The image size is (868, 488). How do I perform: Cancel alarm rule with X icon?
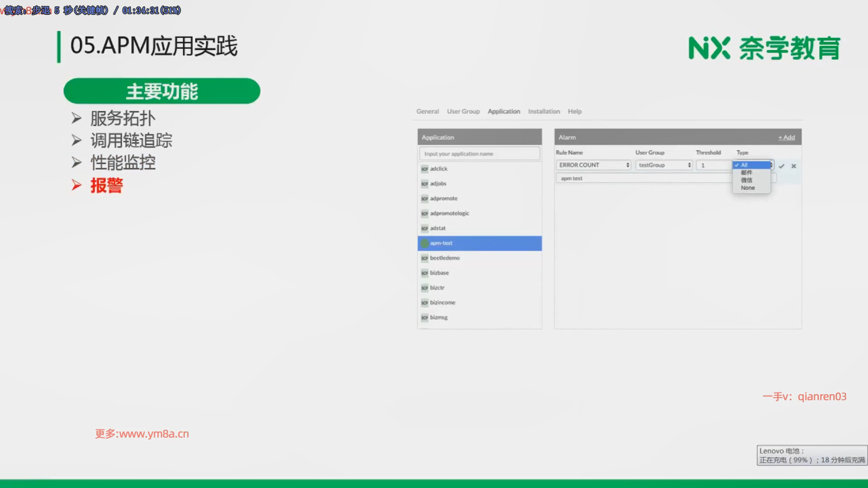click(x=793, y=166)
